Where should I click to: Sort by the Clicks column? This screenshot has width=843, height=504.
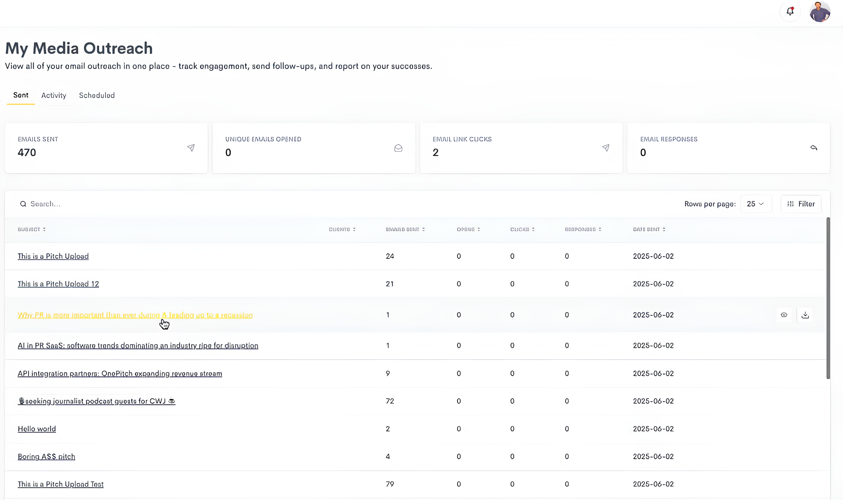(522, 229)
